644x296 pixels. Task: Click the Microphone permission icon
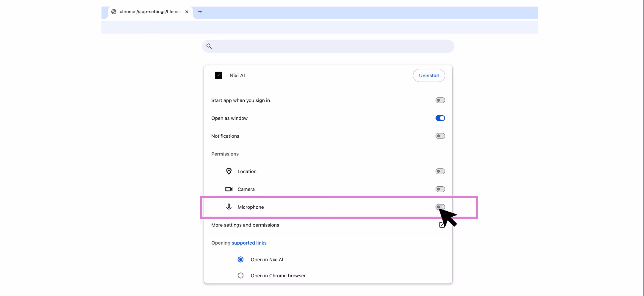[x=229, y=207]
